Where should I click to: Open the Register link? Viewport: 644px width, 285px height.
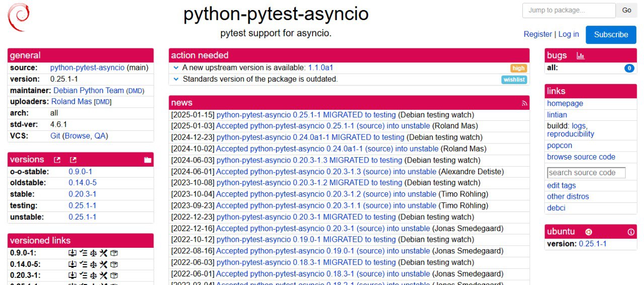pyautogui.click(x=538, y=34)
